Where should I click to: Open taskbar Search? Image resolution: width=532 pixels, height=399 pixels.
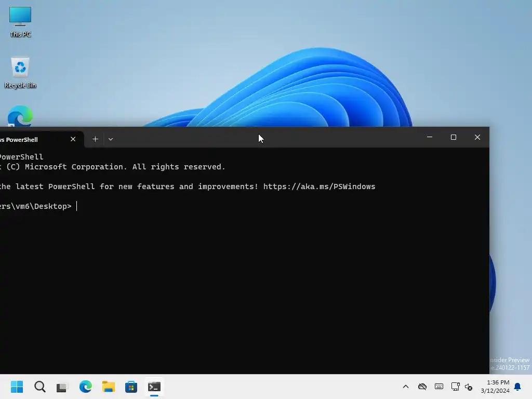click(x=39, y=387)
